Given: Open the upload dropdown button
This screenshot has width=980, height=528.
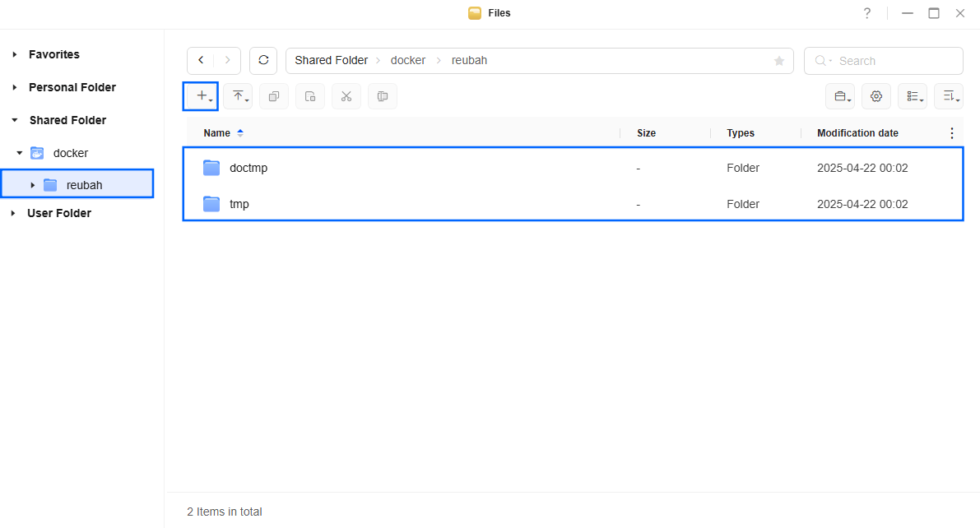Looking at the screenshot, I should pos(238,97).
